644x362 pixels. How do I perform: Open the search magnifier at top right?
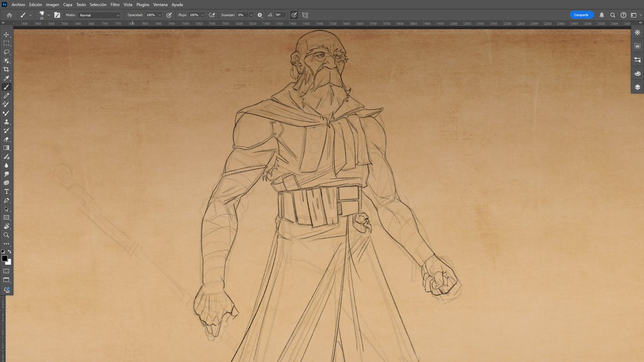click(x=613, y=15)
